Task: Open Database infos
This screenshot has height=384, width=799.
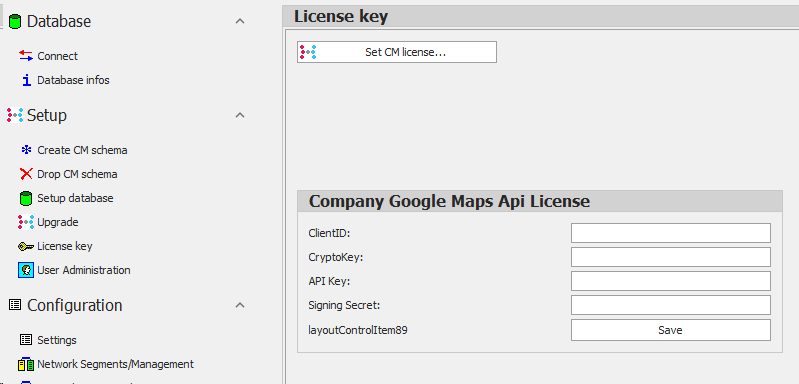Action: point(73,80)
